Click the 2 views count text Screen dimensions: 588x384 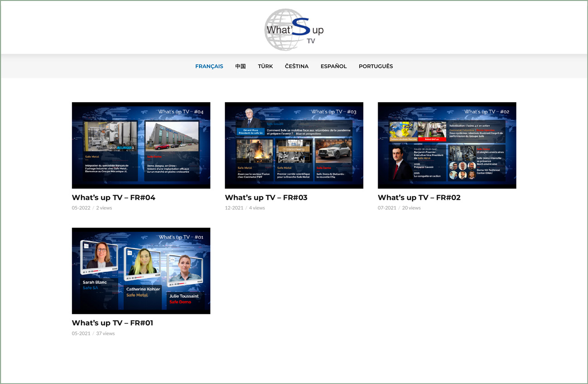pos(104,208)
